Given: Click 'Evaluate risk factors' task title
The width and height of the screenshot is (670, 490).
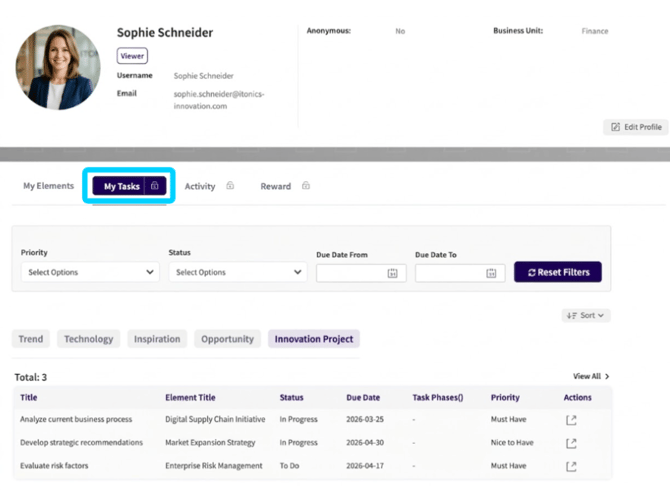Looking at the screenshot, I should point(54,465).
